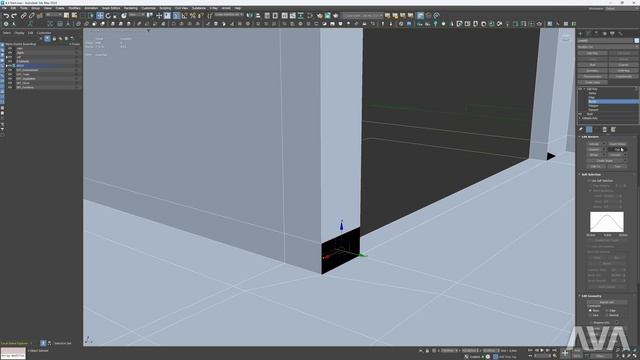Image resolution: width=640 pixels, height=360 pixels.
Task: Collapse the Soft Selection rollout
Action: click(x=579, y=174)
